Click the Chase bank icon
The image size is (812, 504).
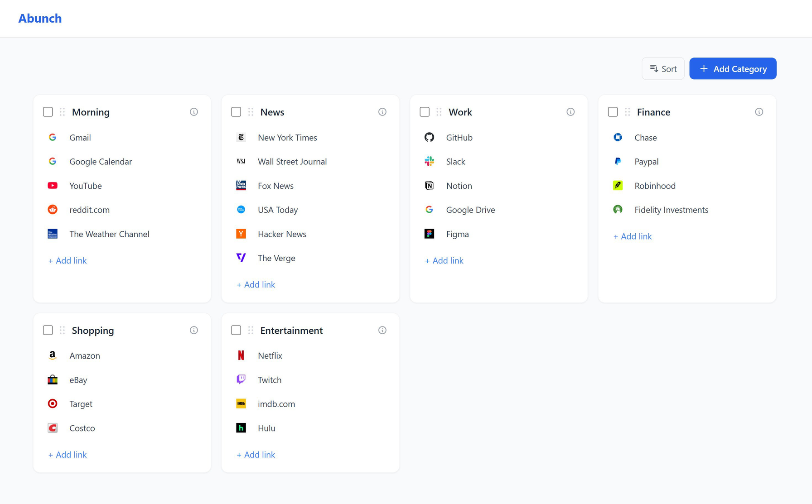pyautogui.click(x=618, y=137)
